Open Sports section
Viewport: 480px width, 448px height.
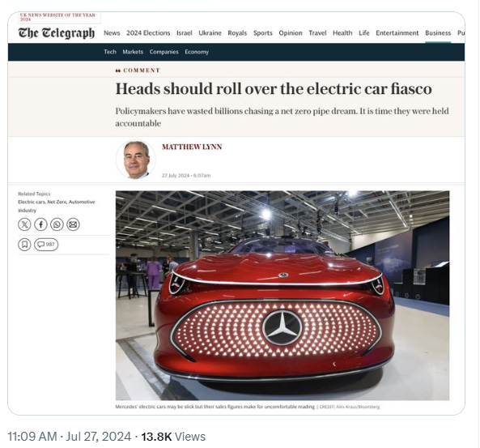[x=262, y=33]
